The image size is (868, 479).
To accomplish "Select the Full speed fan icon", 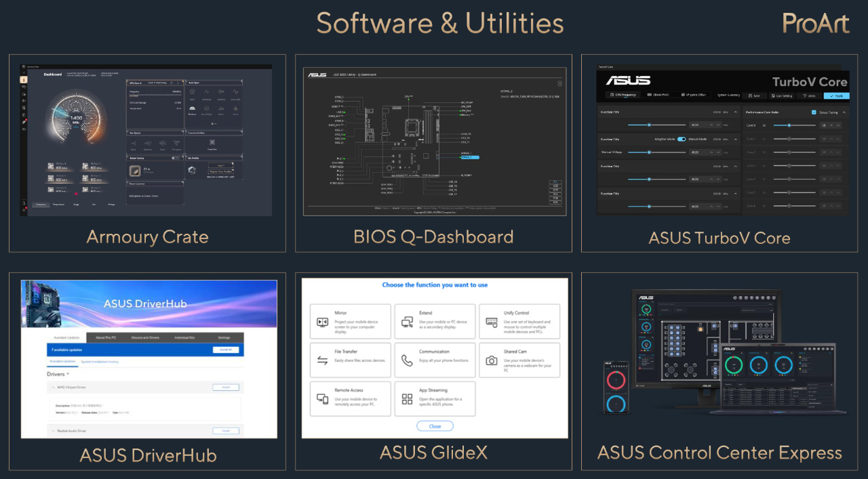I will tap(177, 143).
